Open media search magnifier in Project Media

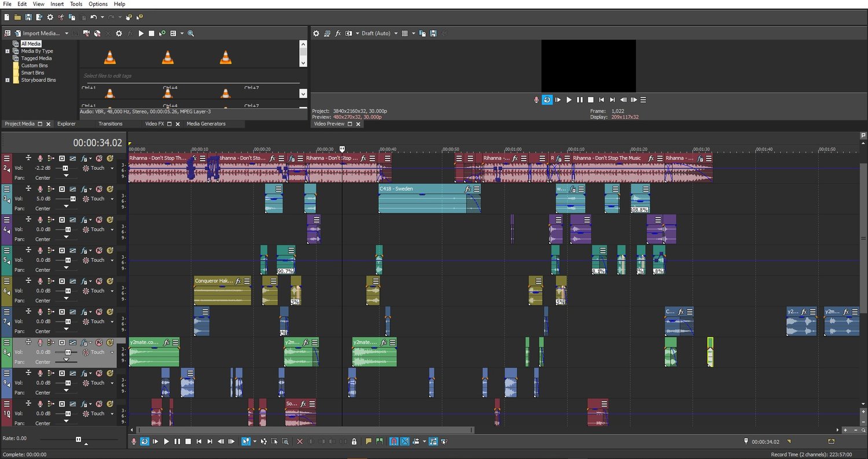[x=190, y=34]
